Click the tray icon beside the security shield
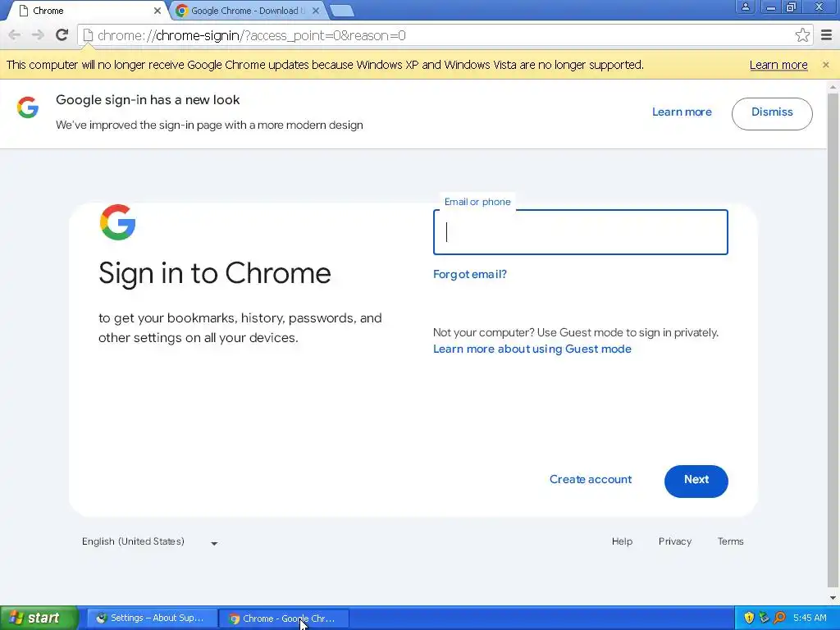This screenshot has height=630, width=840. click(x=764, y=618)
